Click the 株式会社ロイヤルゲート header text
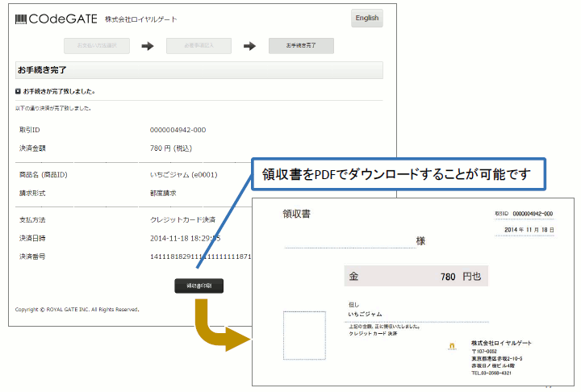The height and width of the screenshot is (392, 581). pyautogui.click(x=140, y=19)
